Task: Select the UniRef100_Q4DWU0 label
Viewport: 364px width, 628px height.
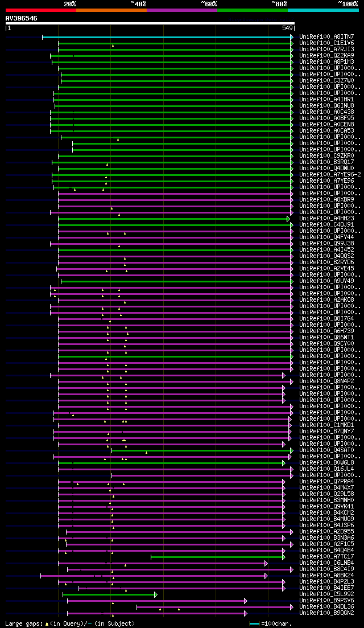Action: tap(326, 168)
